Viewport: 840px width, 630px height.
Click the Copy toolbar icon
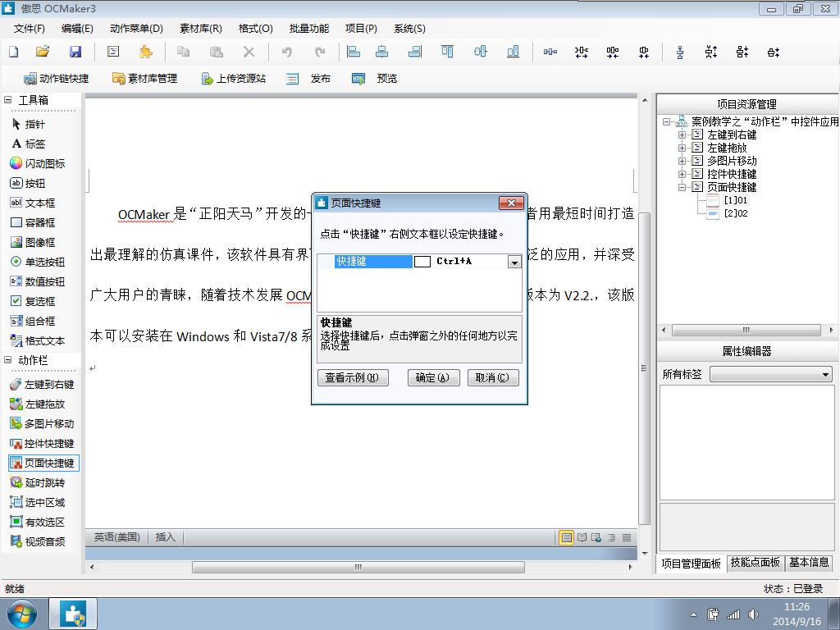[x=183, y=52]
